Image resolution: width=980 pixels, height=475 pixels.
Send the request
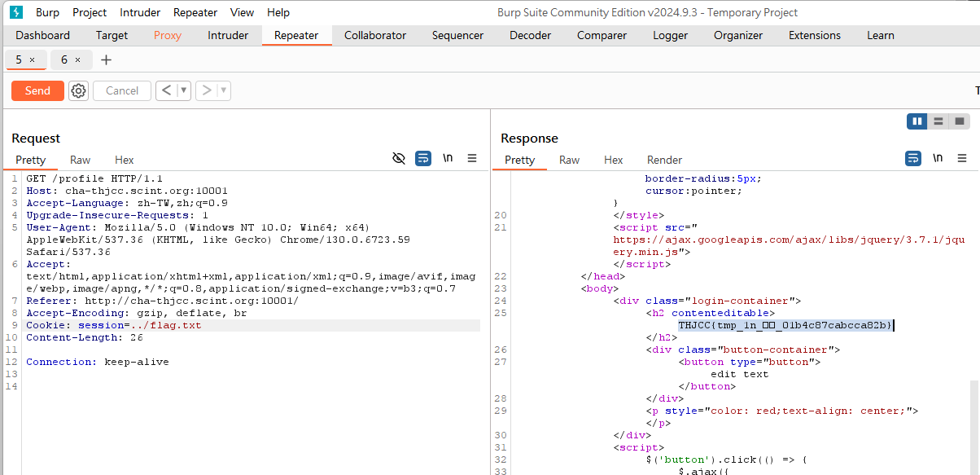37,90
